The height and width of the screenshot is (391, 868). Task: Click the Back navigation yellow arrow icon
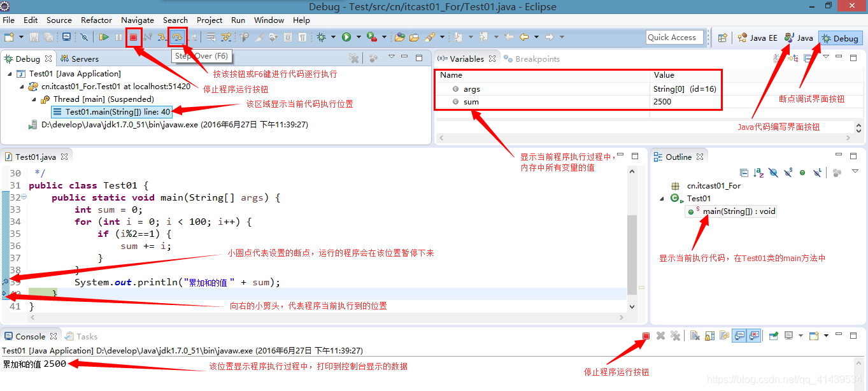(524, 37)
